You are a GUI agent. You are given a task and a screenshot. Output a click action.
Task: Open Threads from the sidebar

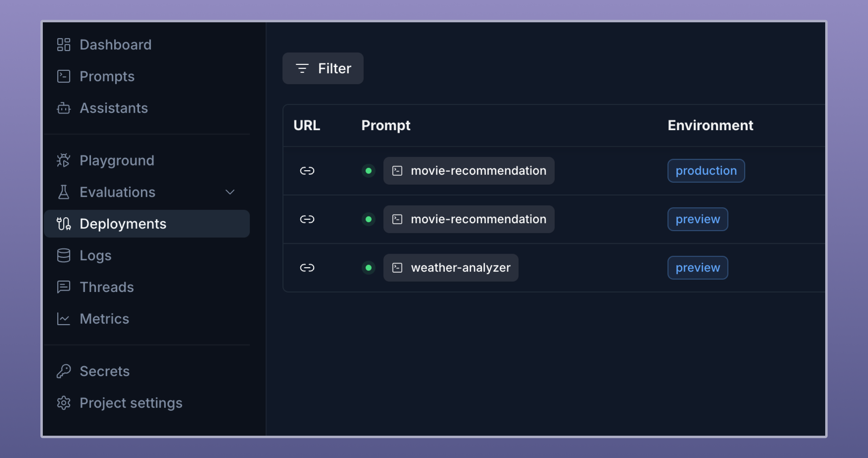point(146,287)
